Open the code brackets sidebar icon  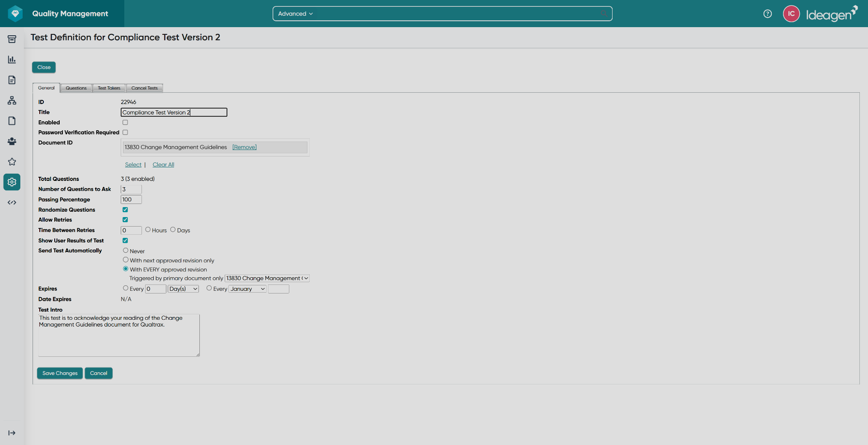coord(12,202)
